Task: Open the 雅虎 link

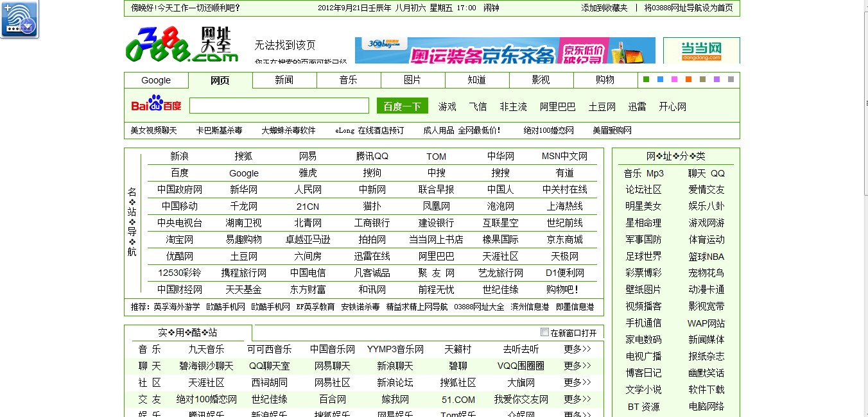Action: click(308, 173)
